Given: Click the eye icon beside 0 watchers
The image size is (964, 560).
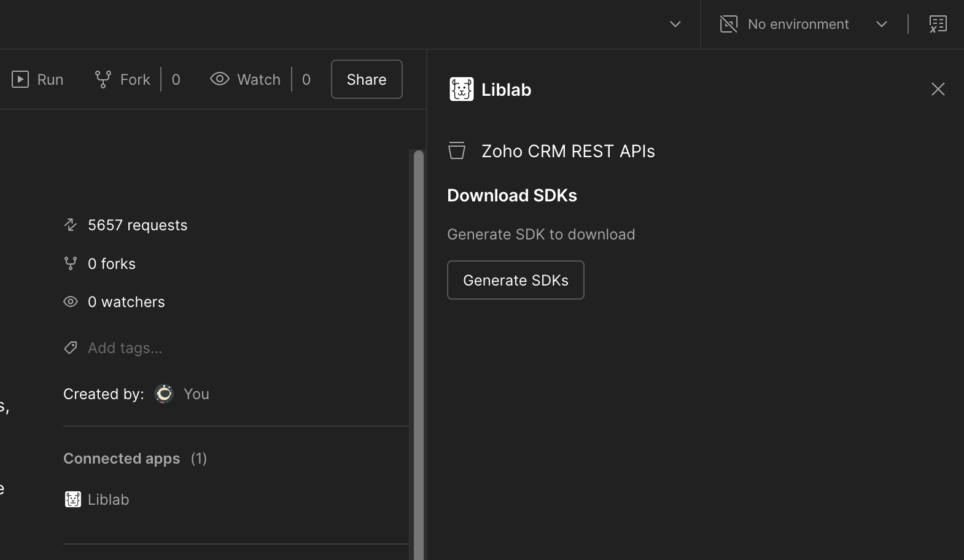Looking at the screenshot, I should point(71,301).
